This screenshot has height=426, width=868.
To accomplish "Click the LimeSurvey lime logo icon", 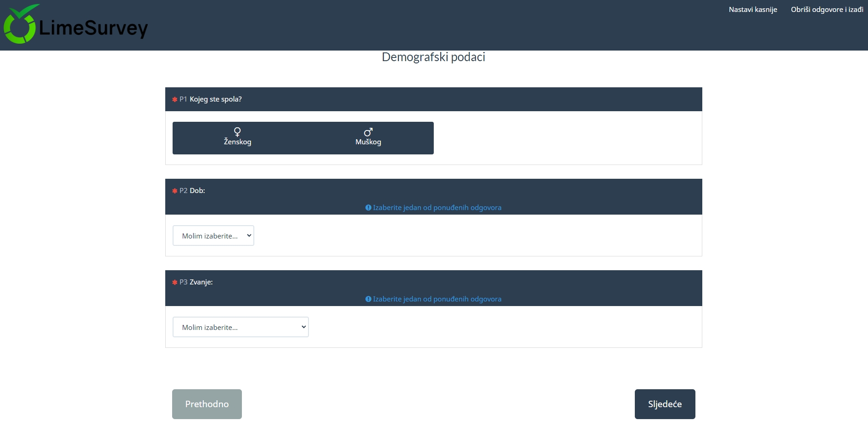I will (20, 25).
